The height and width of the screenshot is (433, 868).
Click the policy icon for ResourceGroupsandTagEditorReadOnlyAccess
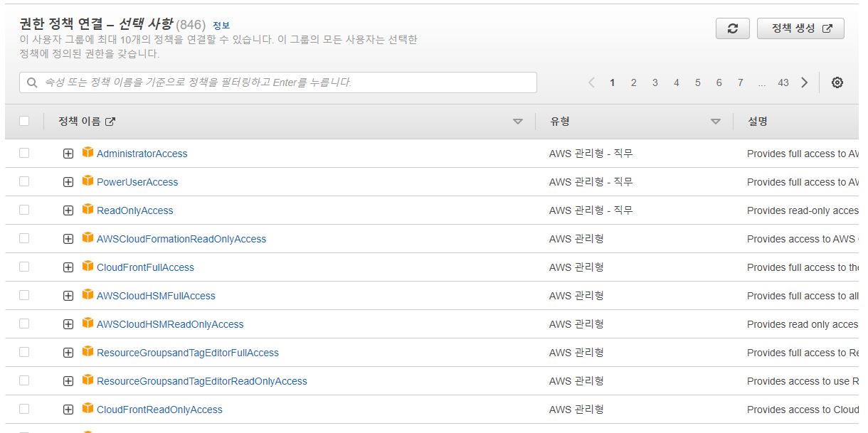click(x=88, y=380)
